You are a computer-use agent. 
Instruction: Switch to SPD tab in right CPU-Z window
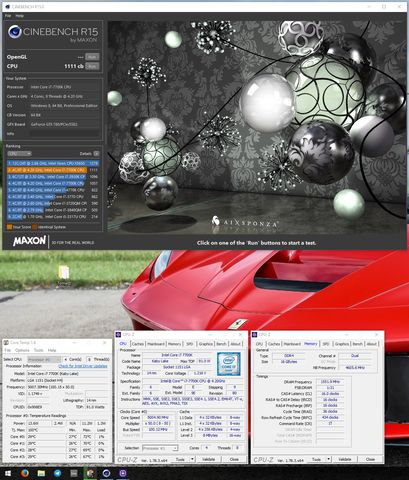(x=326, y=344)
